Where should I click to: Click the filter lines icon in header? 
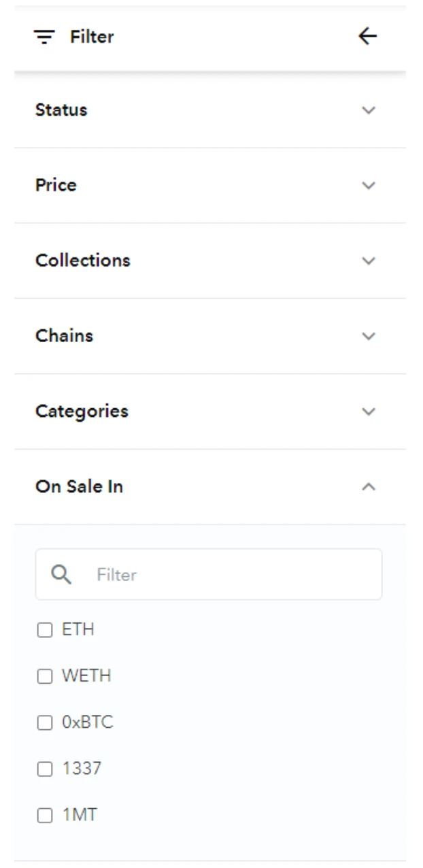(x=44, y=37)
